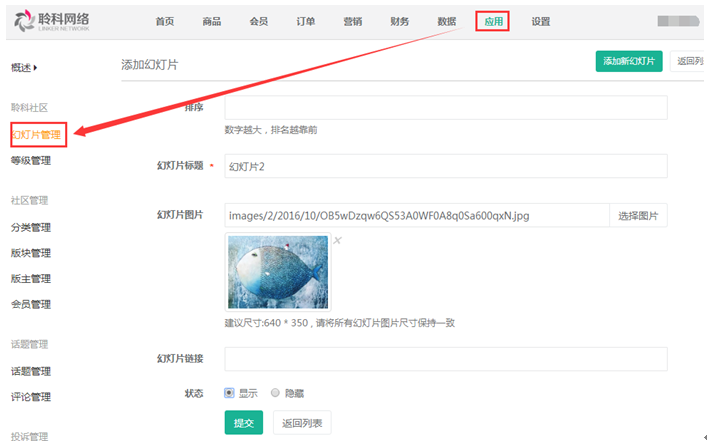707x442 pixels.
Task: Click the 幻灯片标题 text field
Action: [445, 166]
